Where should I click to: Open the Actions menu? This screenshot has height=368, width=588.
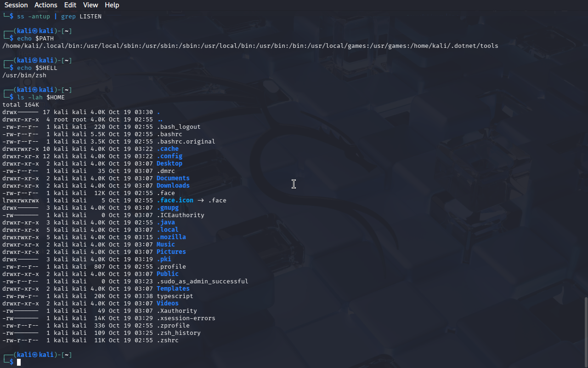[46, 5]
